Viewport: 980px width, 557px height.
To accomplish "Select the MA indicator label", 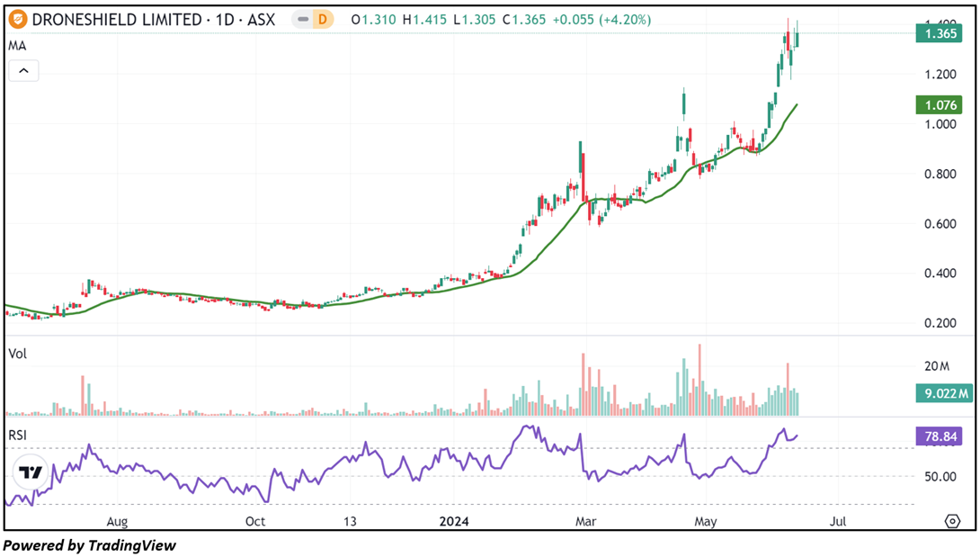I will coord(17,46).
